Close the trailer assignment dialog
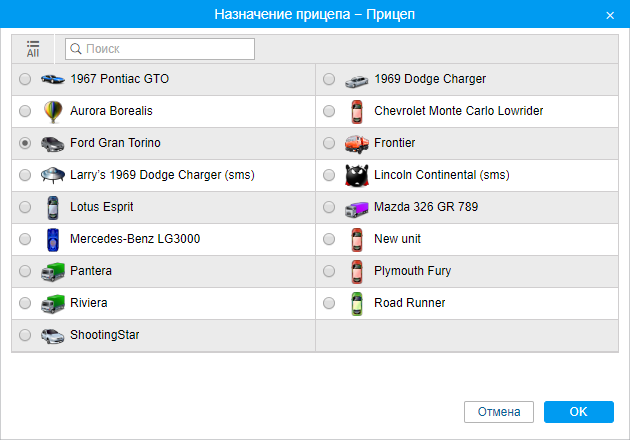Viewport: 630px width, 440px height. coord(610,15)
